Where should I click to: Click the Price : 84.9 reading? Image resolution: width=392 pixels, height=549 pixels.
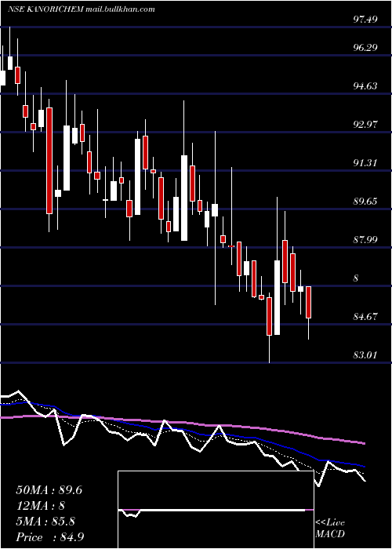point(49,537)
